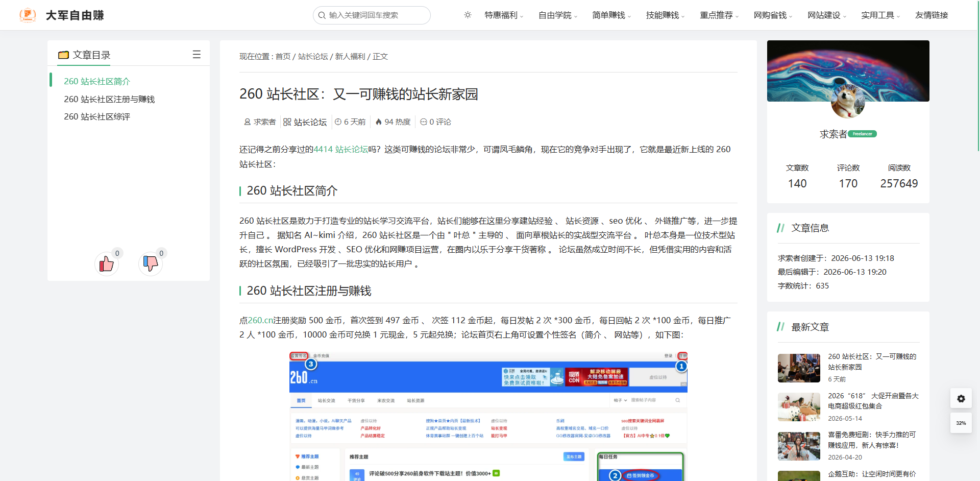Click the 求索者创建于 2026-06-13 19:18 text

pos(836,258)
